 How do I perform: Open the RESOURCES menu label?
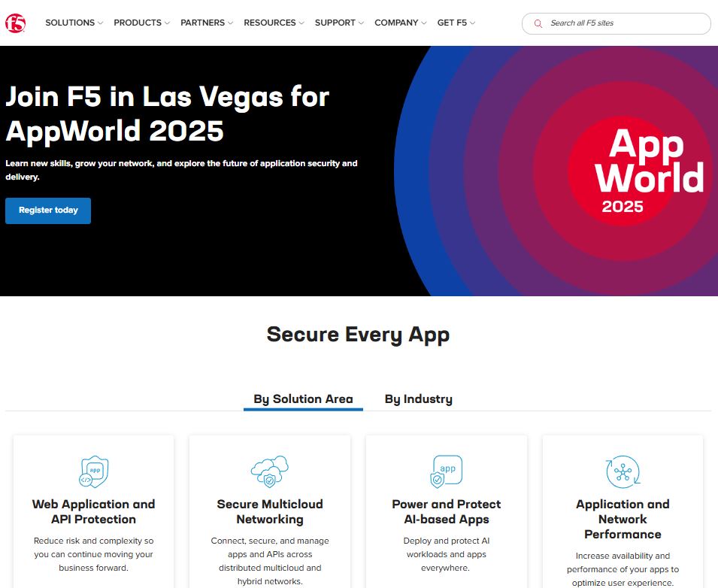pos(270,23)
